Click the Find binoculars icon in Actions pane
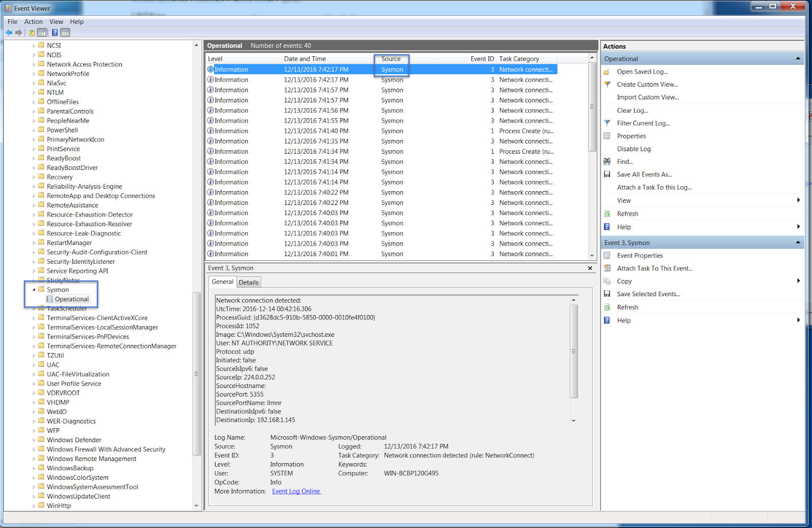 (x=607, y=161)
